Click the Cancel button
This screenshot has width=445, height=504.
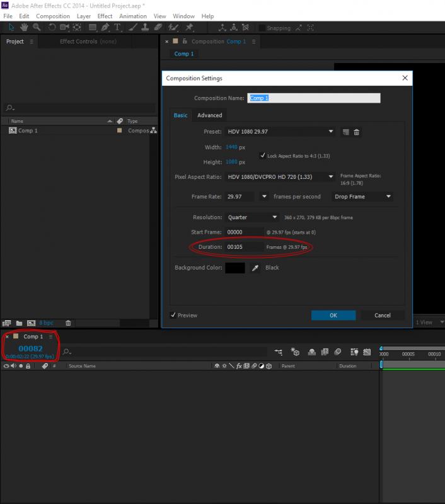point(382,315)
